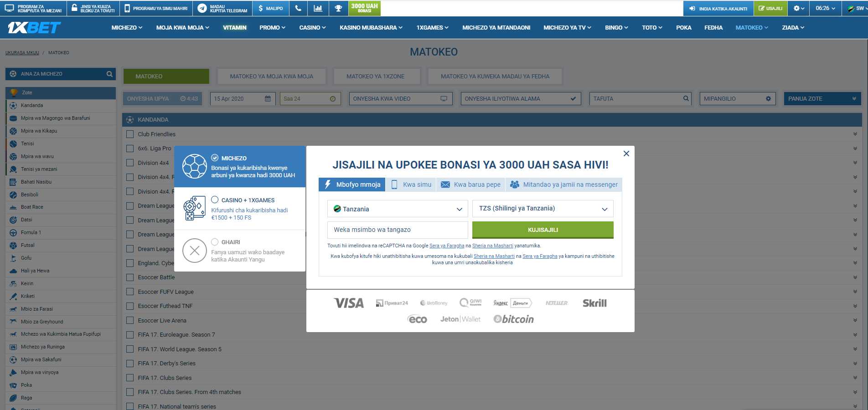The height and width of the screenshot is (410, 868).
Task: Click the calendar icon beside 15 Apr 2020
Action: 268,99
